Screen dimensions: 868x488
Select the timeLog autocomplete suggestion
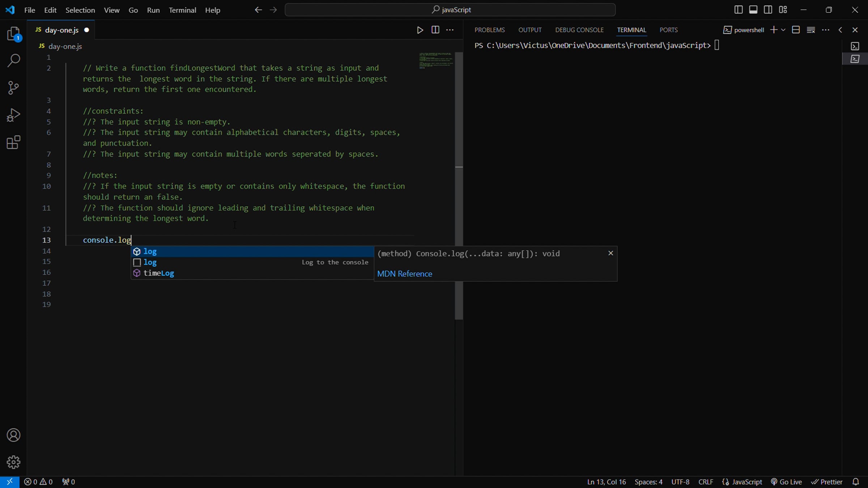[159, 273]
